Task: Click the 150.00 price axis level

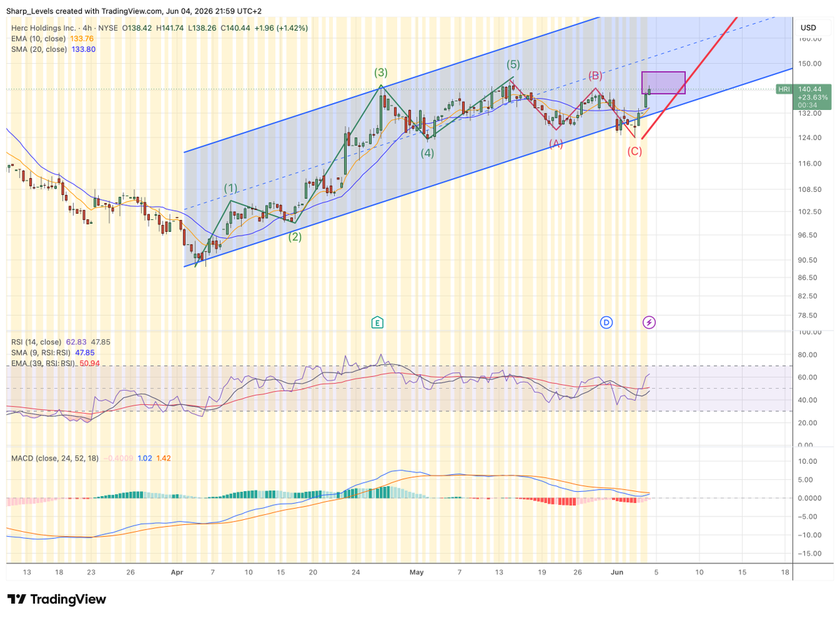Action: (809, 63)
